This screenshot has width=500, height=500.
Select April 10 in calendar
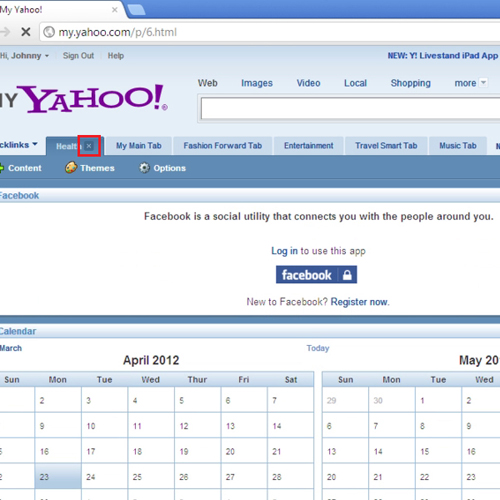click(104, 425)
